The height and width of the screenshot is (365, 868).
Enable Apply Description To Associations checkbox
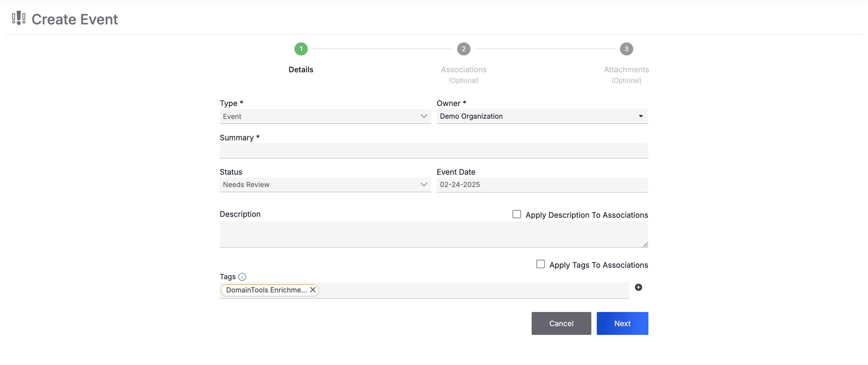point(517,214)
